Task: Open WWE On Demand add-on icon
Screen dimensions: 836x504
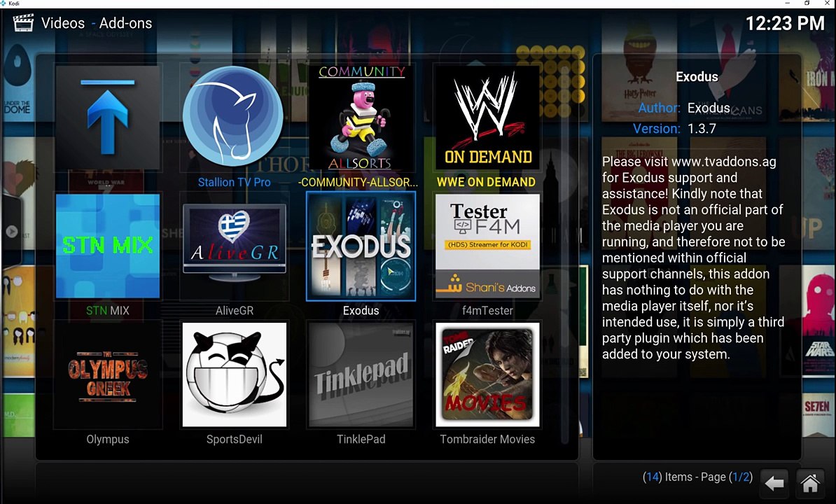Action: click(487, 117)
